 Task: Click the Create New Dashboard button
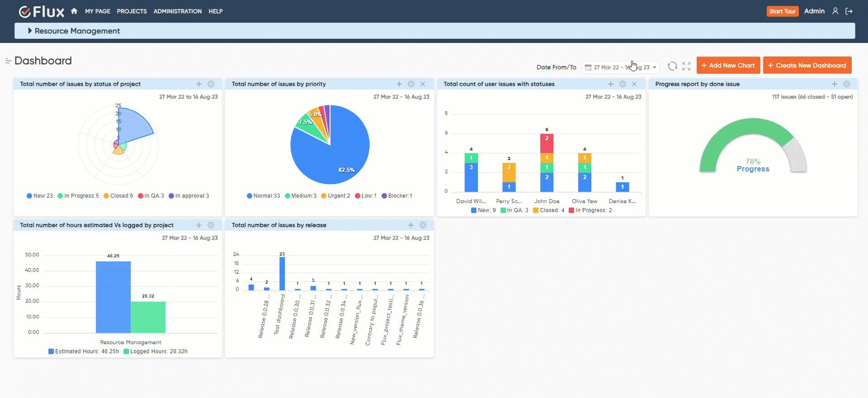807,65
